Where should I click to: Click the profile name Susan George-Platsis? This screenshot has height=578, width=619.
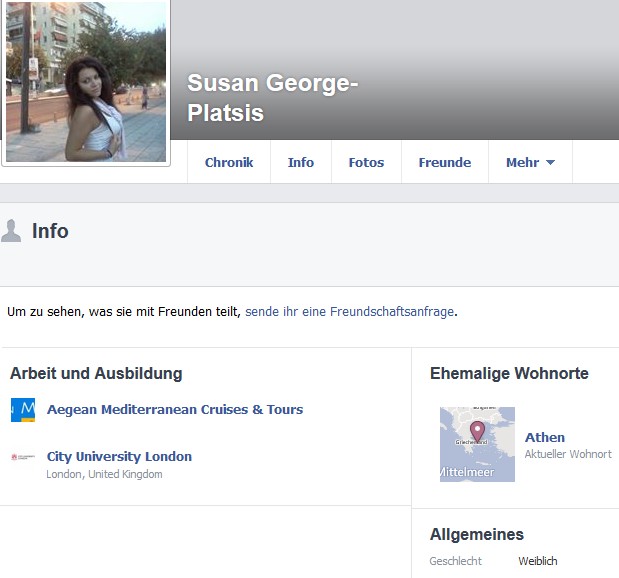pyautogui.click(x=272, y=98)
